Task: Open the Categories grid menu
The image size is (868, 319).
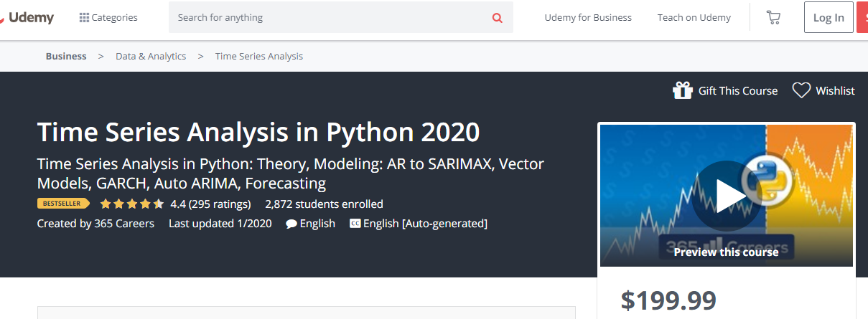Action: [108, 17]
